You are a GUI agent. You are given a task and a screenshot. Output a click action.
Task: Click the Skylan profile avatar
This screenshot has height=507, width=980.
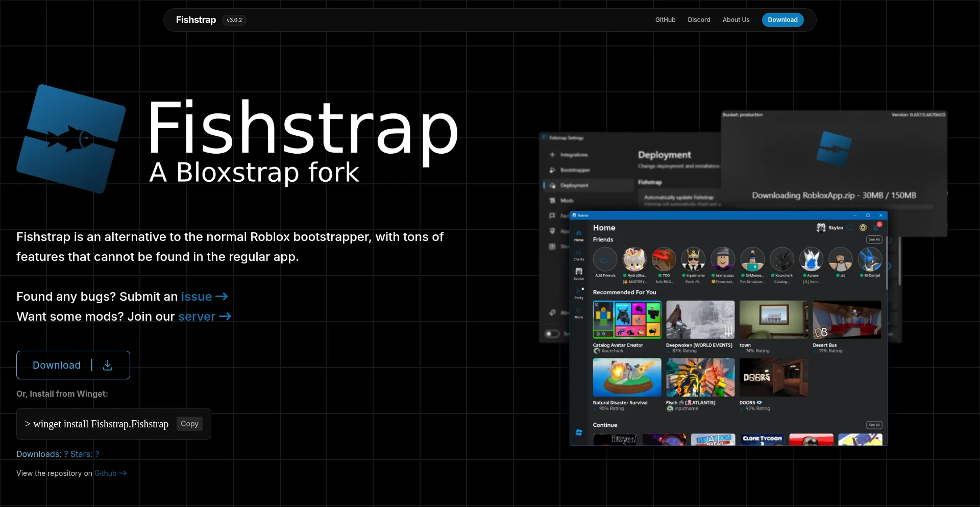pyautogui.click(x=821, y=228)
